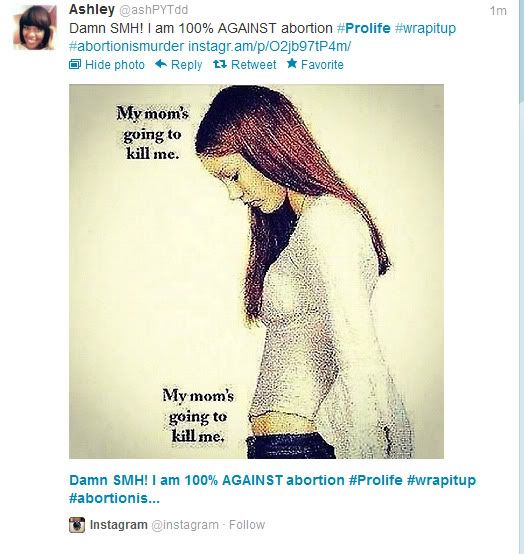Open the #wrapitup hashtag in tweet text

[425, 28]
